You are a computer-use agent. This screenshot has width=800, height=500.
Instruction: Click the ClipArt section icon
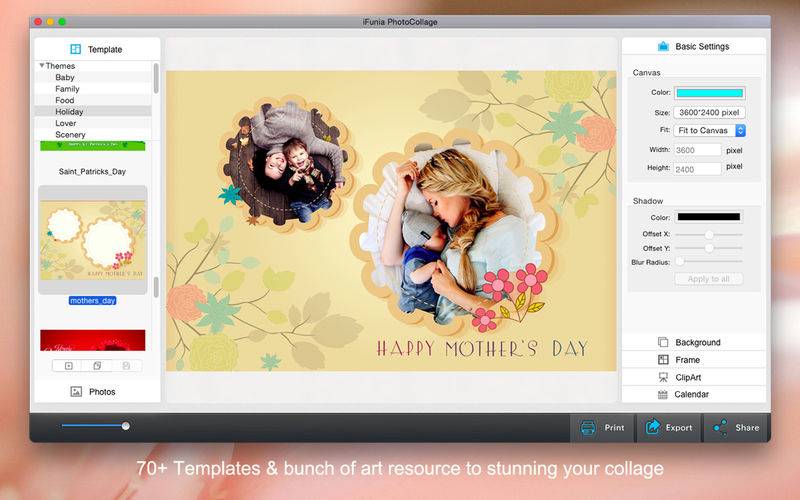[663, 377]
